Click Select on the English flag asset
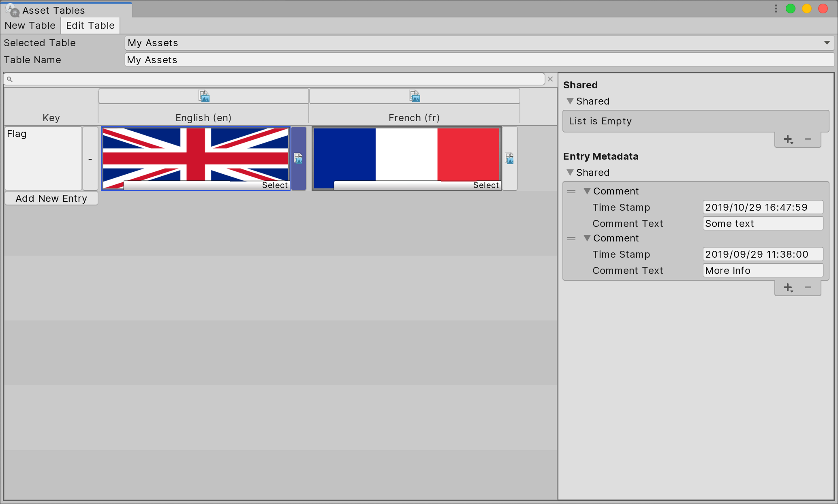Screen dimensions: 838x504 click(x=275, y=185)
